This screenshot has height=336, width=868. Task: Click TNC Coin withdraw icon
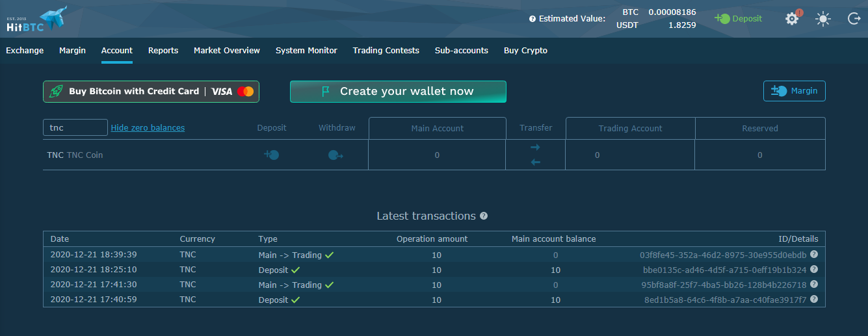click(335, 155)
